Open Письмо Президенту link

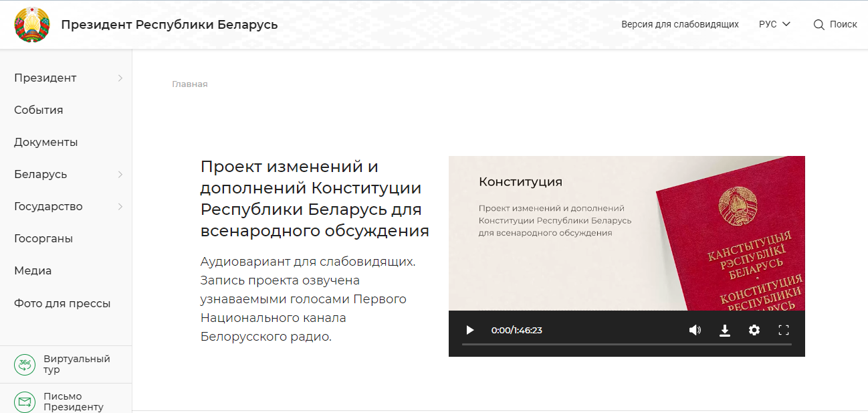[74, 402]
